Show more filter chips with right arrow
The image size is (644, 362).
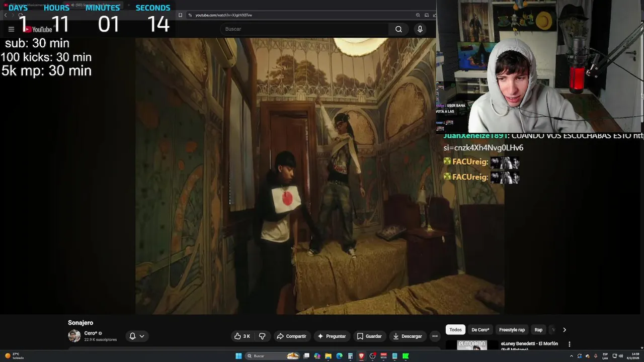click(565, 330)
